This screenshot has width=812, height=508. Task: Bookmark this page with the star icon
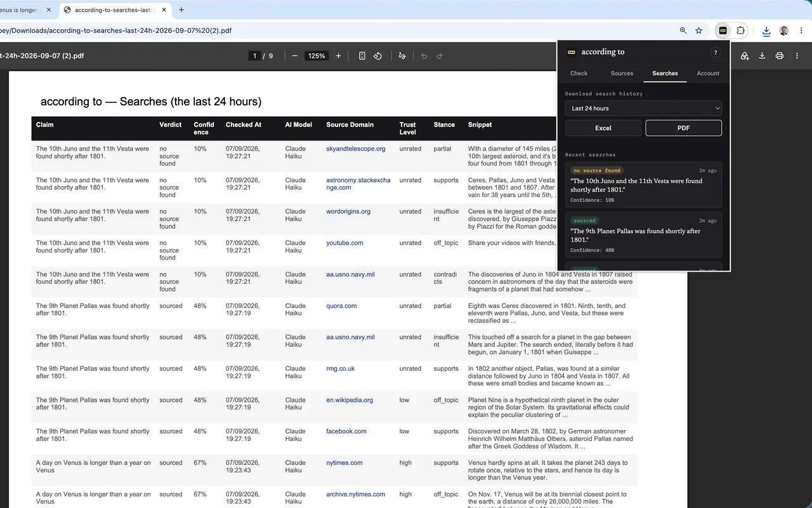699,30
